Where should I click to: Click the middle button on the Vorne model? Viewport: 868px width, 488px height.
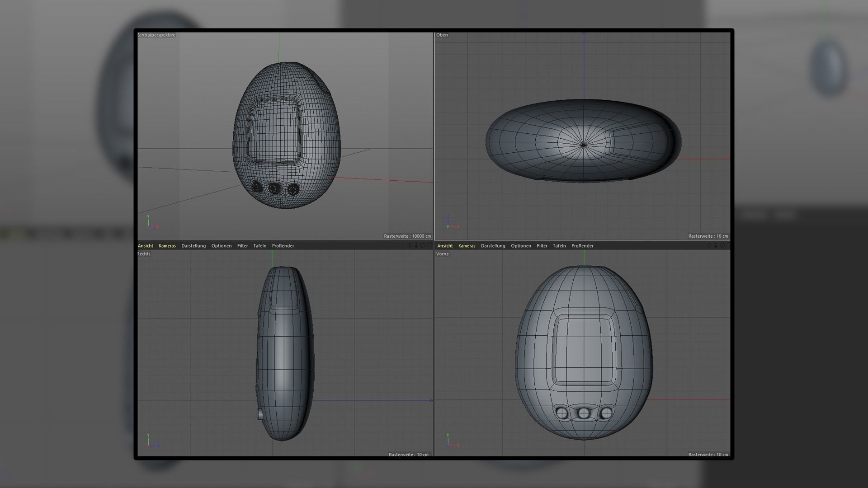tap(584, 413)
